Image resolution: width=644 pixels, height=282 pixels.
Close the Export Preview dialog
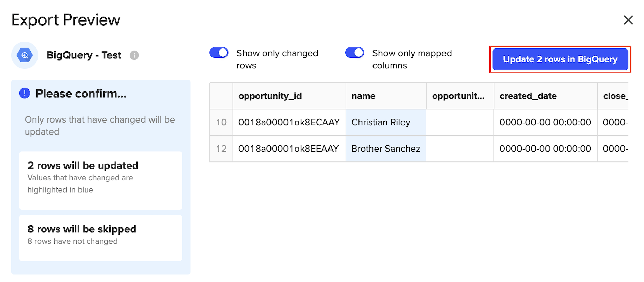(x=628, y=20)
